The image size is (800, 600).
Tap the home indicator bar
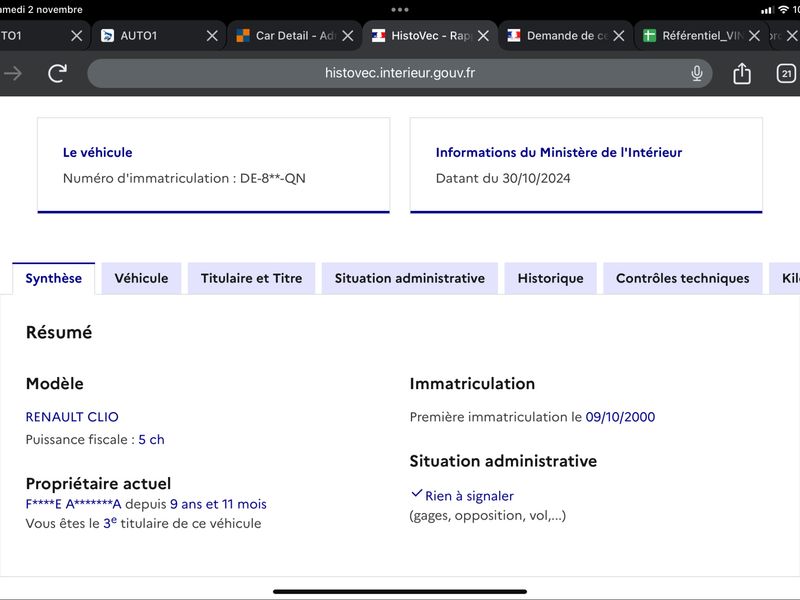[x=399, y=592]
